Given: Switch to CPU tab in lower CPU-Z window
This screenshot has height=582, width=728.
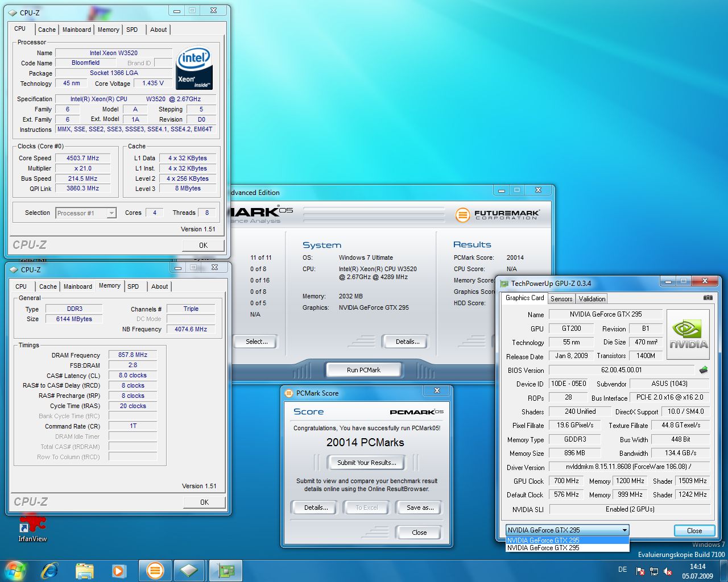Looking at the screenshot, I should [21, 286].
